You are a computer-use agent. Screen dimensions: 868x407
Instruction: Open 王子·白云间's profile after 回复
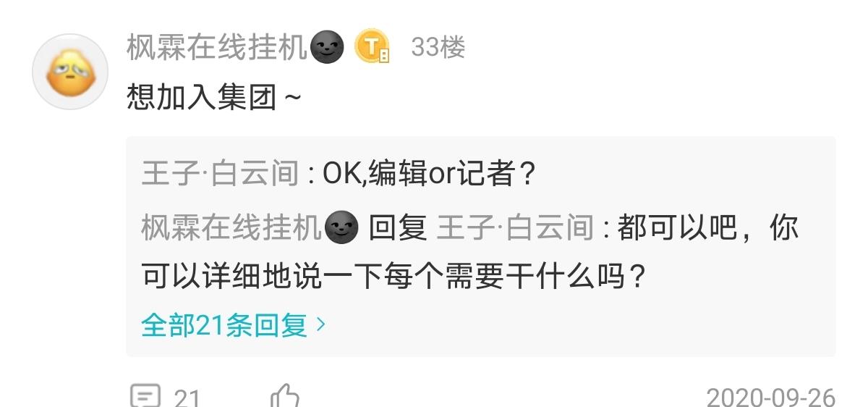pos(515,229)
